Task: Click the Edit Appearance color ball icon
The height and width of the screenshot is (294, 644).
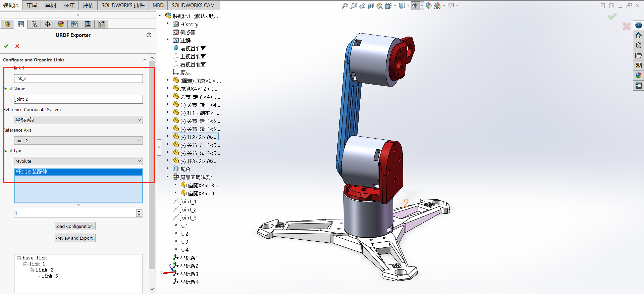Action: pos(429,6)
